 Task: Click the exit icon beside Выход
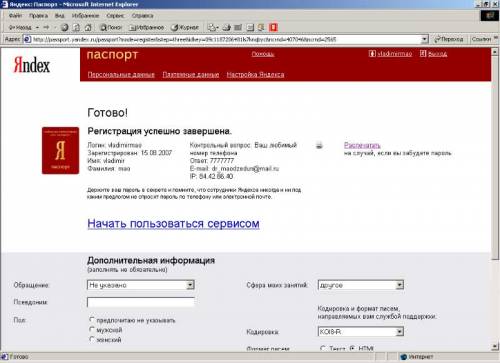pyautogui.click(x=423, y=53)
